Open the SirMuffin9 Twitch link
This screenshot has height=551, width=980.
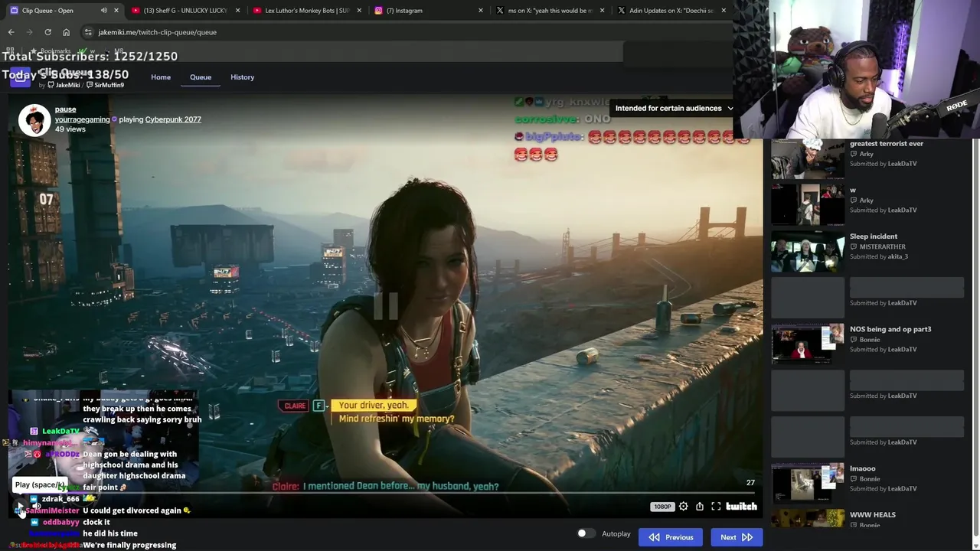(105, 85)
